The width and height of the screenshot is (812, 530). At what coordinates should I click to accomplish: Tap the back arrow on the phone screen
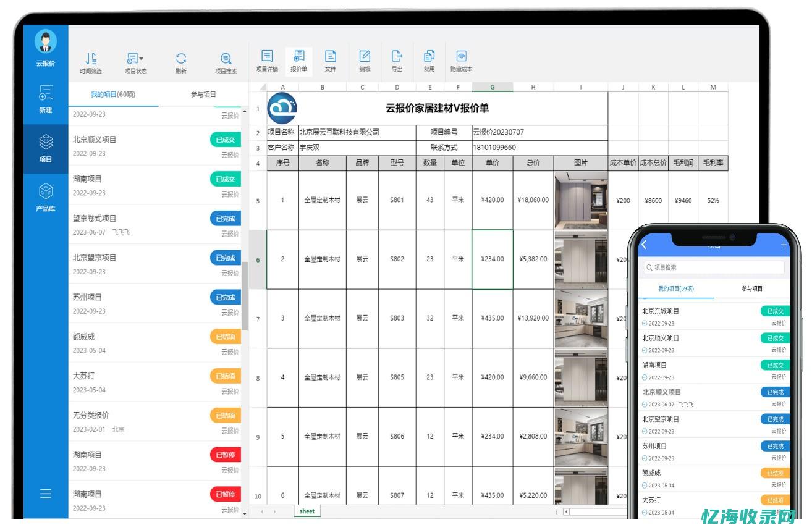coord(644,245)
